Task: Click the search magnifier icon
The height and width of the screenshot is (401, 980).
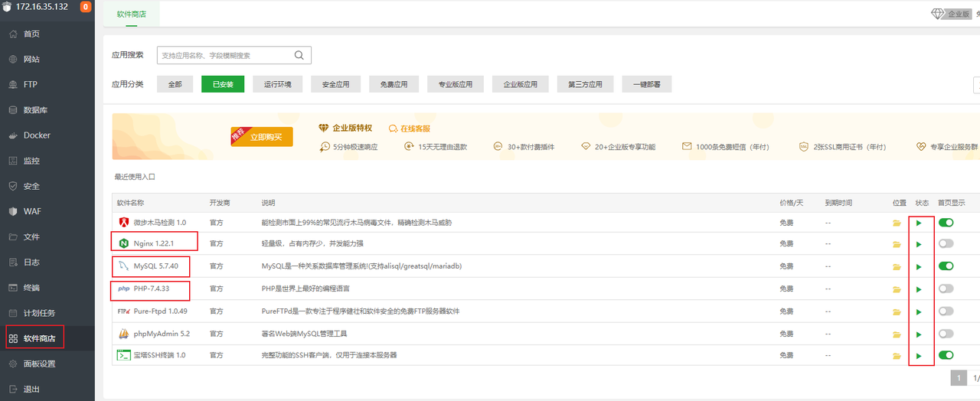Action: tap(301, 55)
